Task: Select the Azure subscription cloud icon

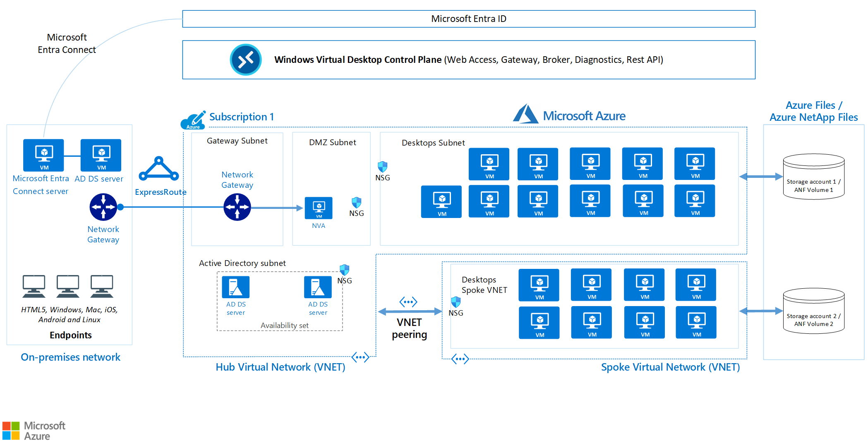Action: coord(193,120)
